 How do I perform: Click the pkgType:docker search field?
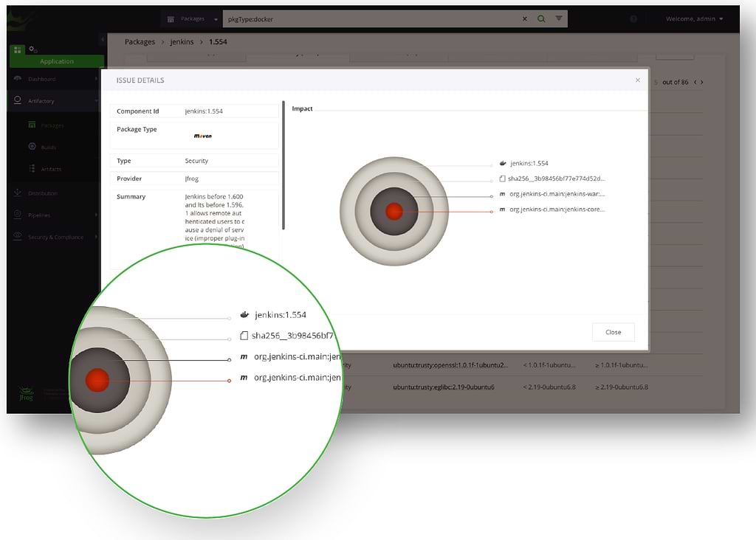pyautogui.click(x=371, y=19)
